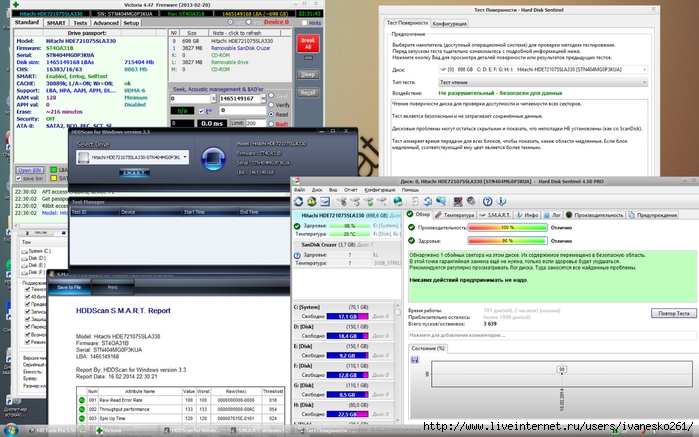Open the Производительность tab in Hard Disk Sentinel
The image size is (699, 437).
(595, 215)
